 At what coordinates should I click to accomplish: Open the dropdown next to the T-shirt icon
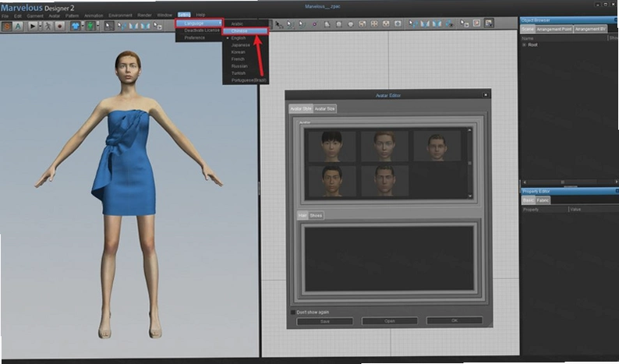pyautogui.click(x=83, y=26)
